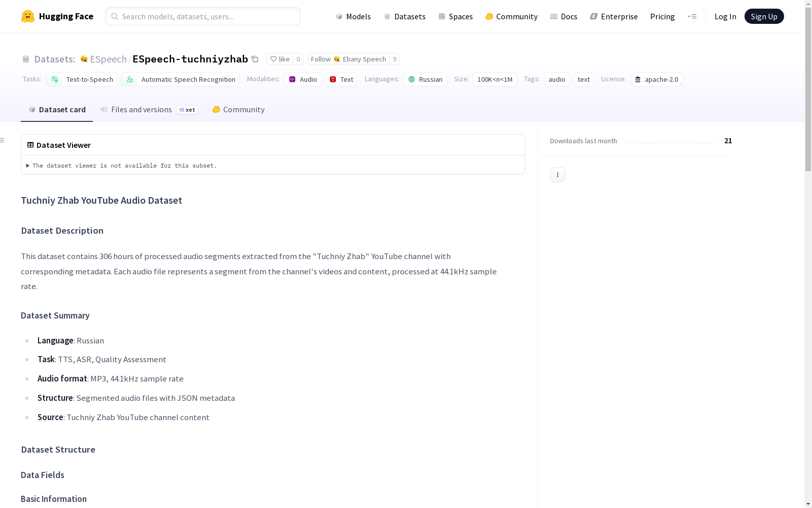This screenshot has width=812, height=508.
Task: Open the Models page
Action: click(353, 16)
